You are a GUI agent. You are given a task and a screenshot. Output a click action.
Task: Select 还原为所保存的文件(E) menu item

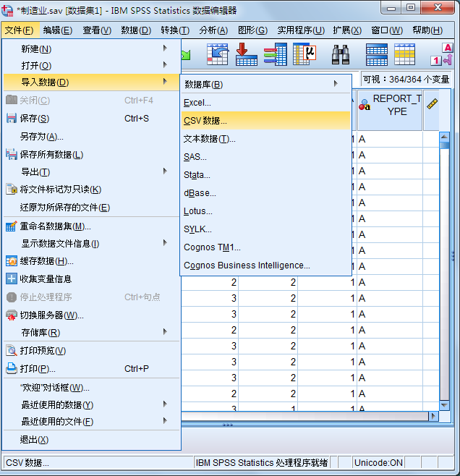(x=92, y=208)
